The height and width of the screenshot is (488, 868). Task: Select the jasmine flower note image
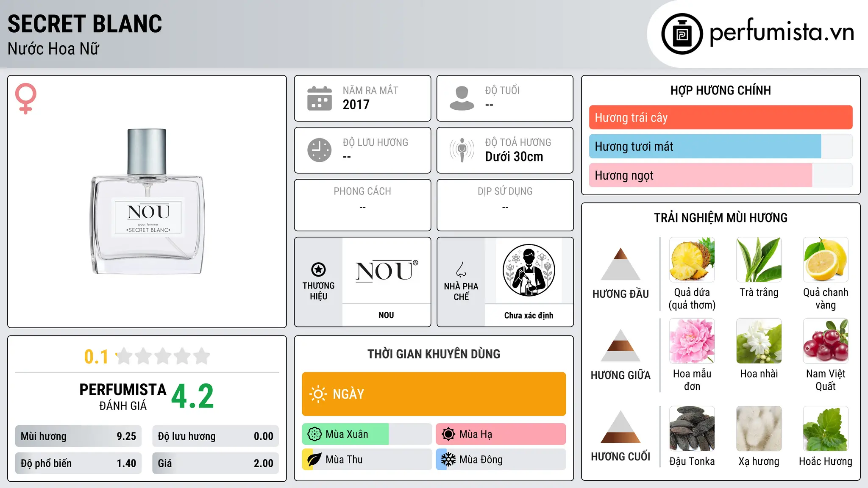(759, 341)
